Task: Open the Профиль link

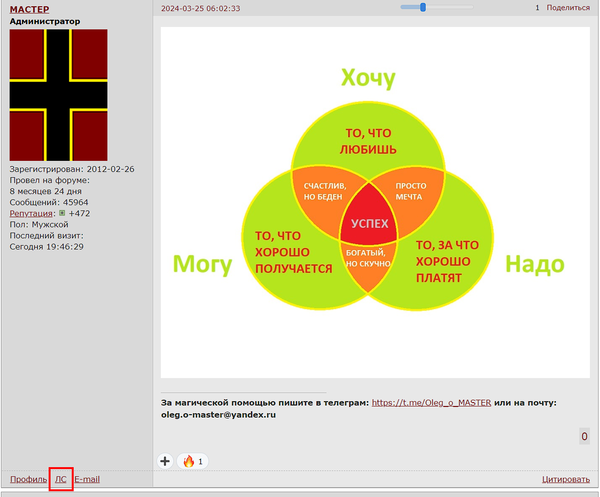Action: point(28,479)
